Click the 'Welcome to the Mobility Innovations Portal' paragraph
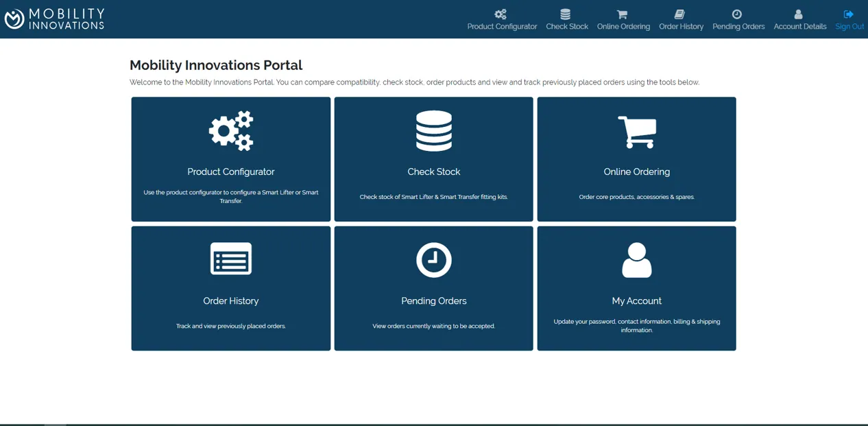The height and width of the screenshot is (426, 868). pos(415,82)
